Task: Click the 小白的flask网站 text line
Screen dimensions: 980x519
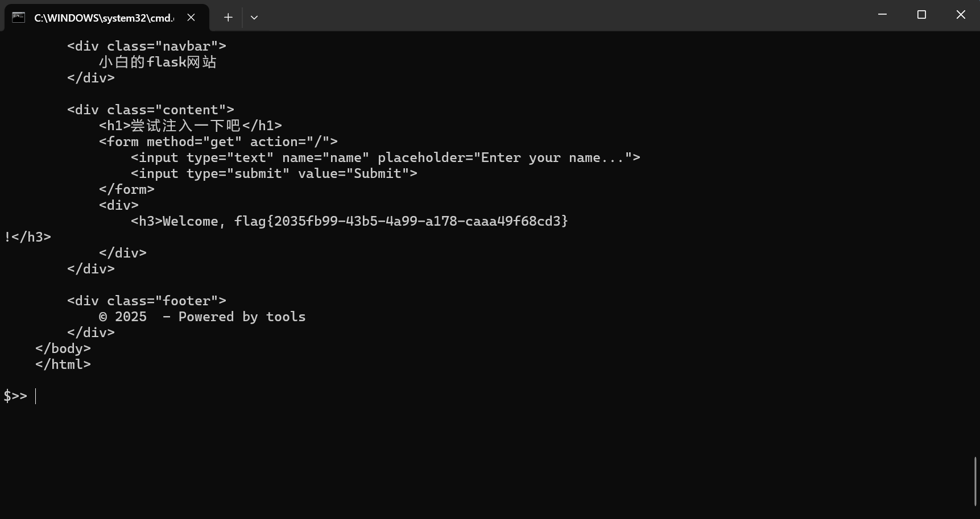Action: tap(158, 62)
